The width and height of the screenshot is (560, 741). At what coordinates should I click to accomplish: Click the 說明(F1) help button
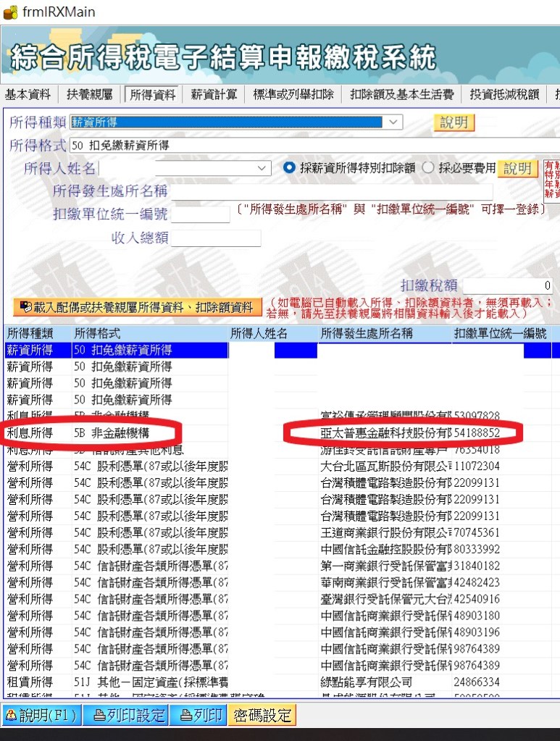pyautogui.click(x=41, y=716)
